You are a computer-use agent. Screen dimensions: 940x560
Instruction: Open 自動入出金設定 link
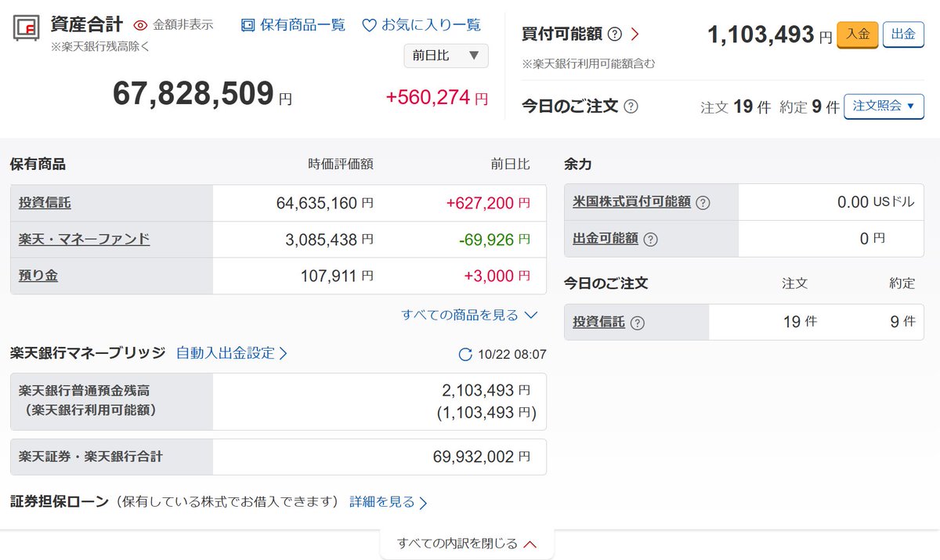pyautogui.click(x=232, y=353)
